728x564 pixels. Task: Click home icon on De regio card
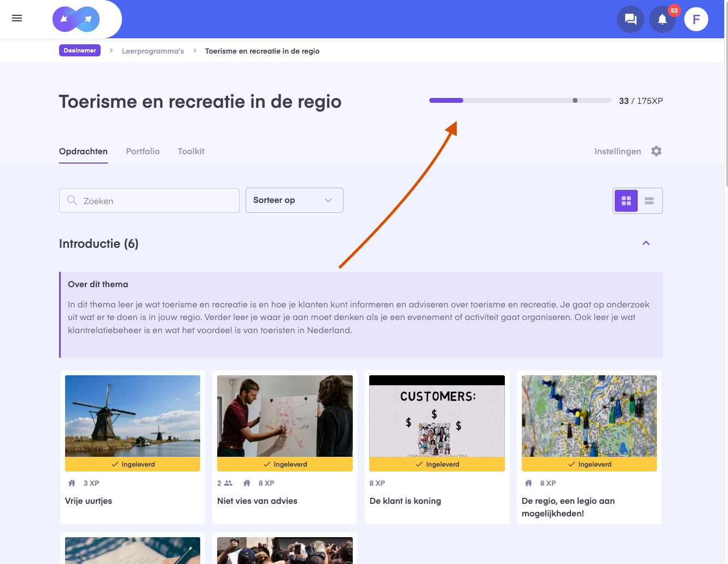(x=528, y=483)
